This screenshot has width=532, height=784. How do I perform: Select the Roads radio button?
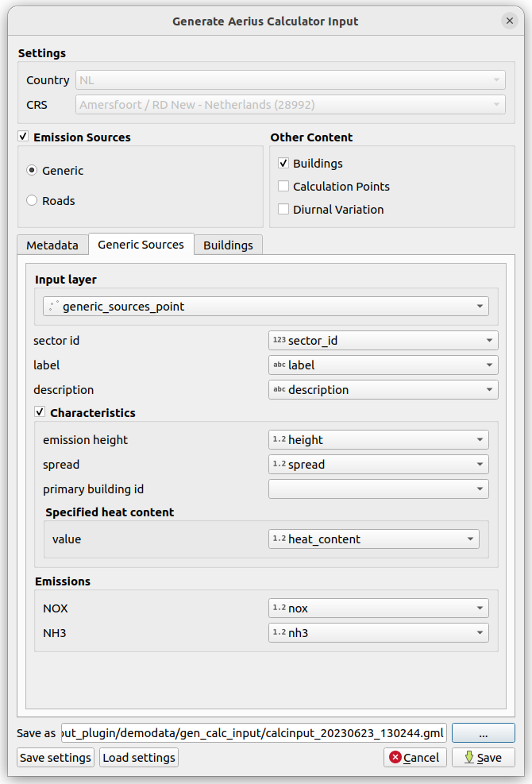tap(32, 201)
